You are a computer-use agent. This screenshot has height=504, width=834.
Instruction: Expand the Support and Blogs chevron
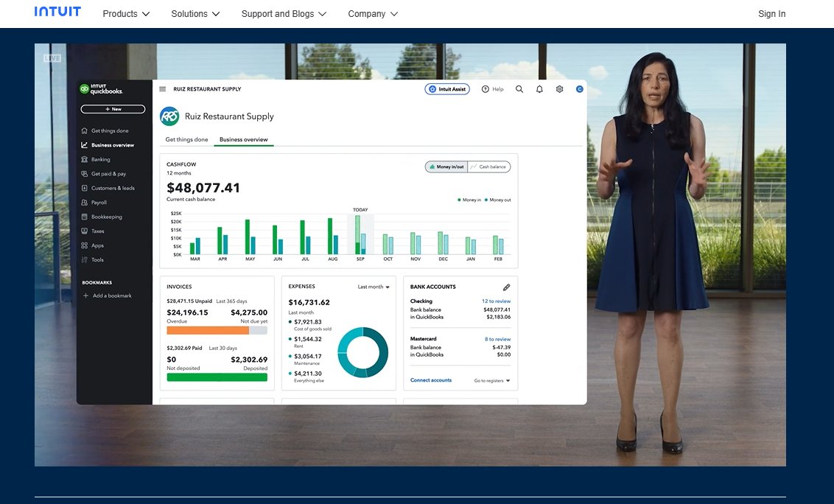(x=322, y=15)
